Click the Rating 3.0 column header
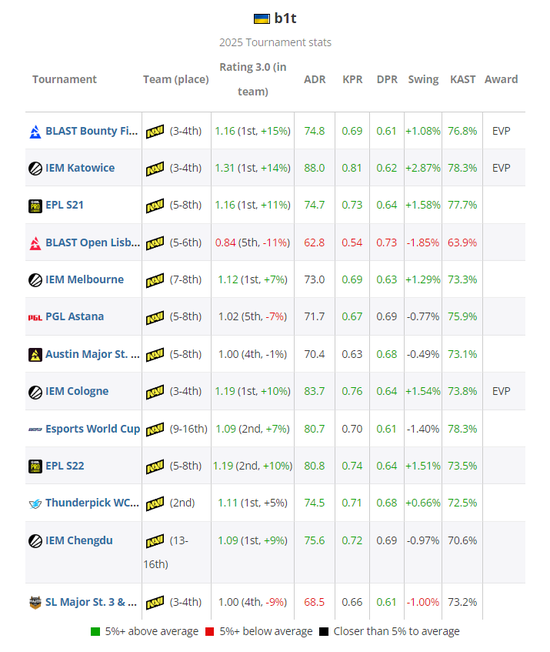The height and width of the screenshot is (652, 550). point(253,79)
